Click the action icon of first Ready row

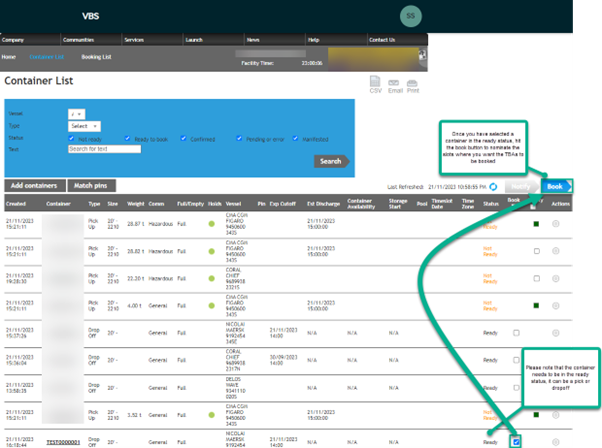[556, 333]
